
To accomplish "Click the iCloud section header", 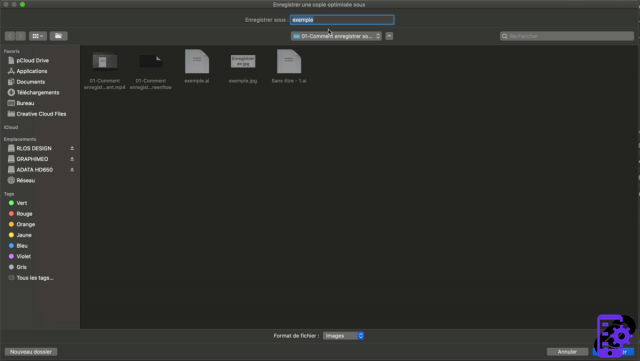I will (x=11, y=127).
